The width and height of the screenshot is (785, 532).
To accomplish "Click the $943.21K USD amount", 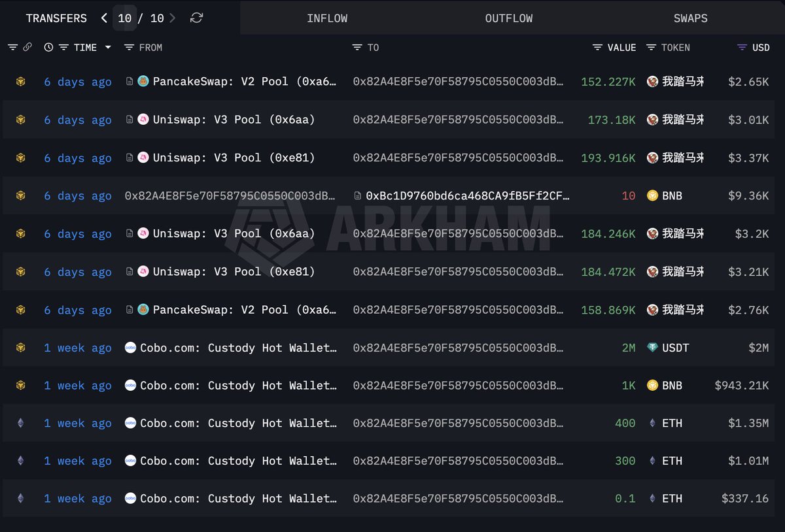I will [742, 386].
